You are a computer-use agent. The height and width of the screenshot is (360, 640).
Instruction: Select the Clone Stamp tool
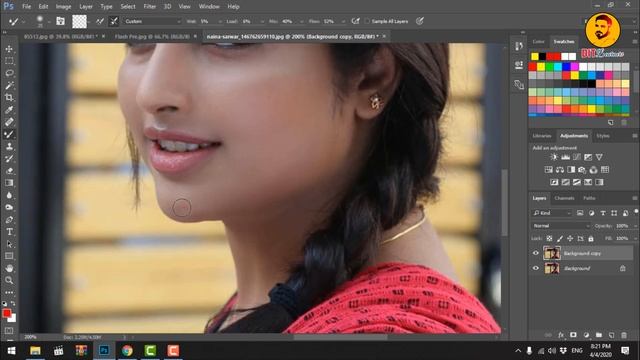point(9,147)
